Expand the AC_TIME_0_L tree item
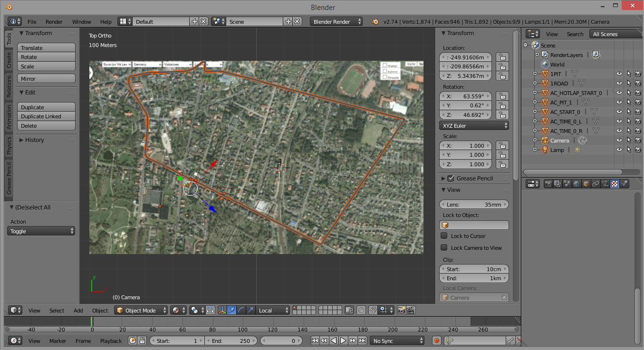This screenshot has width=644, height=350. point(535,121)
